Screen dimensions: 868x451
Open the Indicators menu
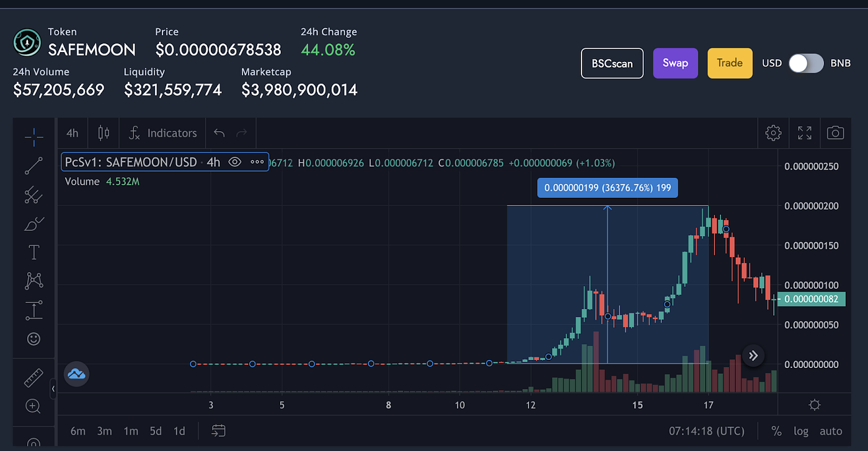(162, 133)
